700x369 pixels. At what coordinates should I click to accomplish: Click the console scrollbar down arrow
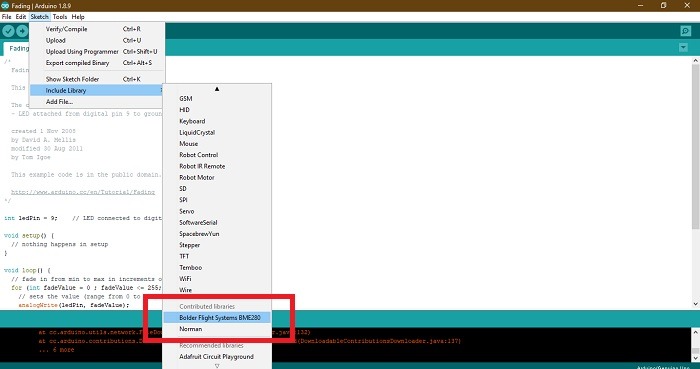click(x=695, y=358)
